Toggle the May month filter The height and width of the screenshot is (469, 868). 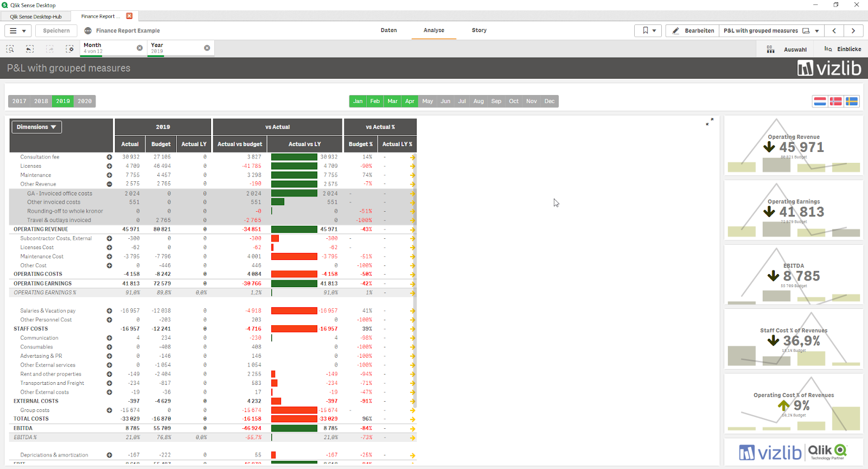427,101
